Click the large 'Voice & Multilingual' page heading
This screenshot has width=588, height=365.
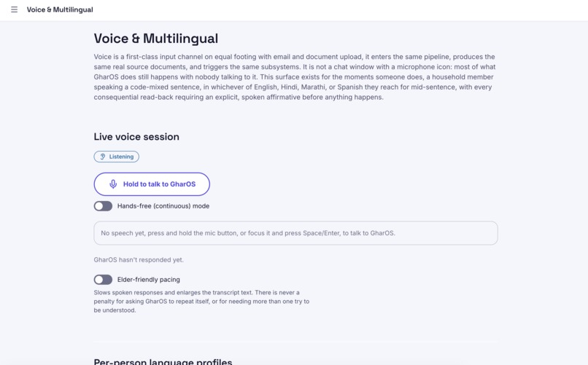[156, 39]
